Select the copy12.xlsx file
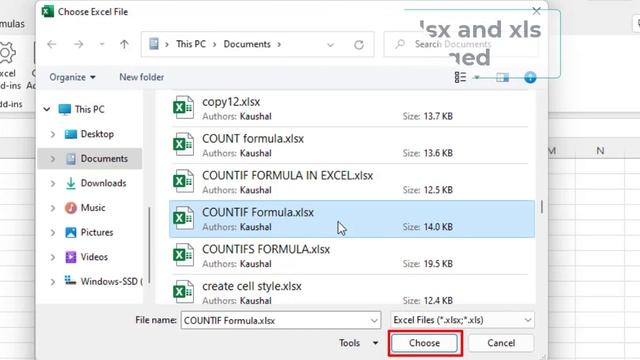 coord(352,108)
